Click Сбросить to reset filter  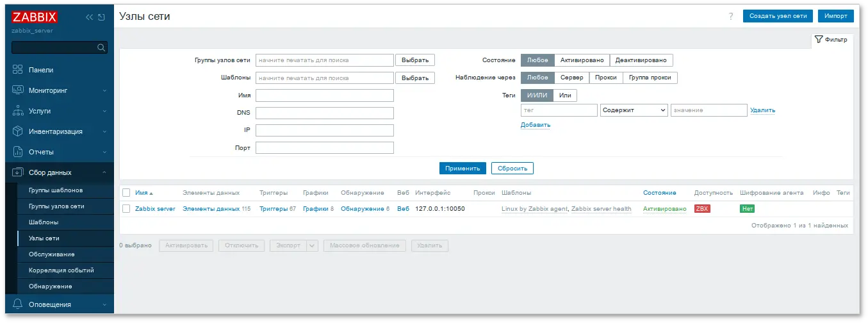click(x=512, y=169)
